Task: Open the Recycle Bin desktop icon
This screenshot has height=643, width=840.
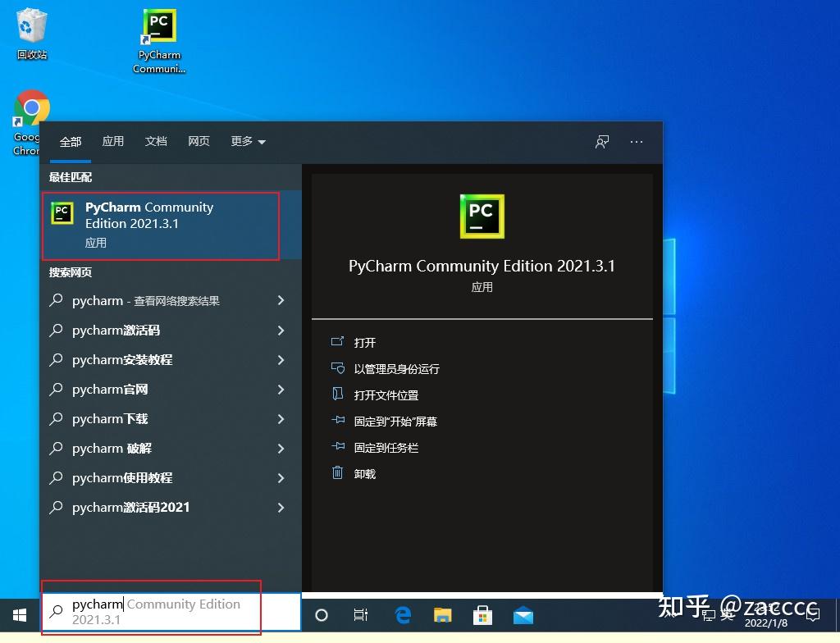Action: pos(32,34)
